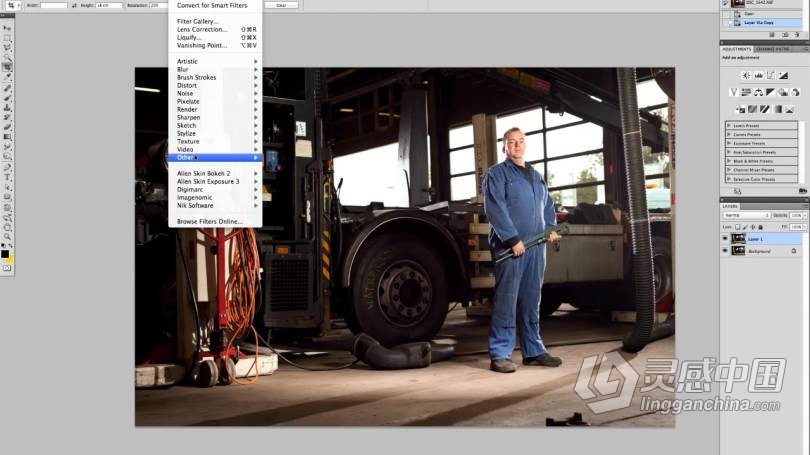Select the Quick Selection tool
Image resolution: width=810 pixels, height=455 pixels.
(7, 57)
